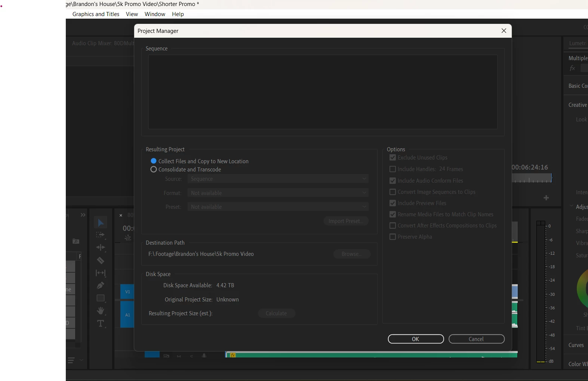Close the Project Manager dialog with the X
The width and height of the screenshot is (588, 381).
click(x=504, y=31)
